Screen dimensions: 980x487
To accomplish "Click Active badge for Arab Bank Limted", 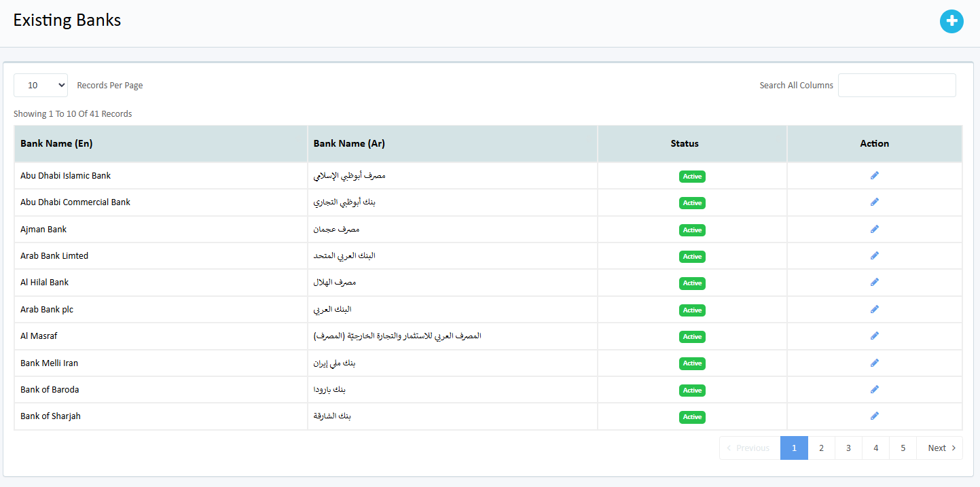I will (692, 257).
